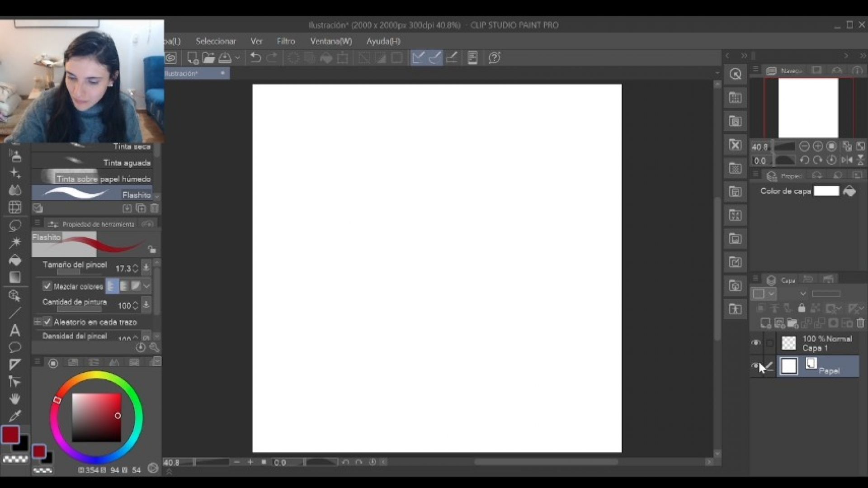868x488 pixels.
Task: Open the Seleccionar menu
Action: tap(216, 41)
